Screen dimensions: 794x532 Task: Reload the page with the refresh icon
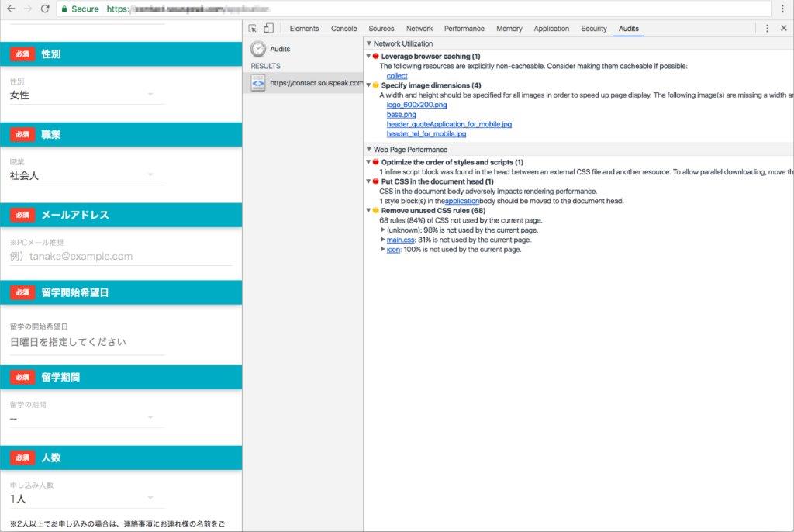[44, 9]
